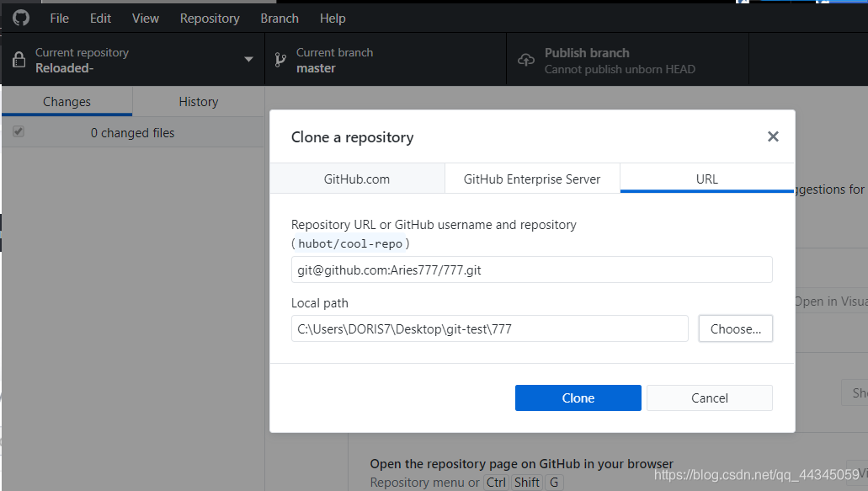Image resolution: width=868 pixels, height=491 pixels.
Task: Switch to the Changes tab
Action: click(67, 102)
